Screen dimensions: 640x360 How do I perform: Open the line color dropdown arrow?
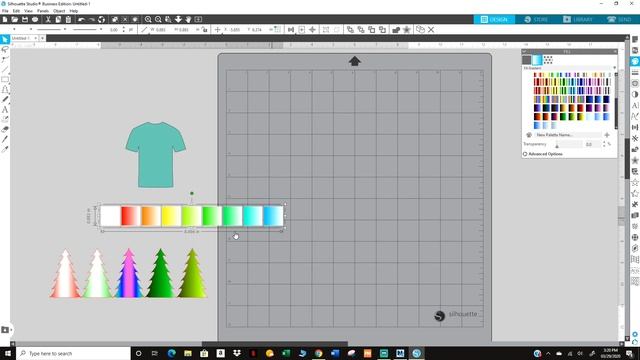31,29
